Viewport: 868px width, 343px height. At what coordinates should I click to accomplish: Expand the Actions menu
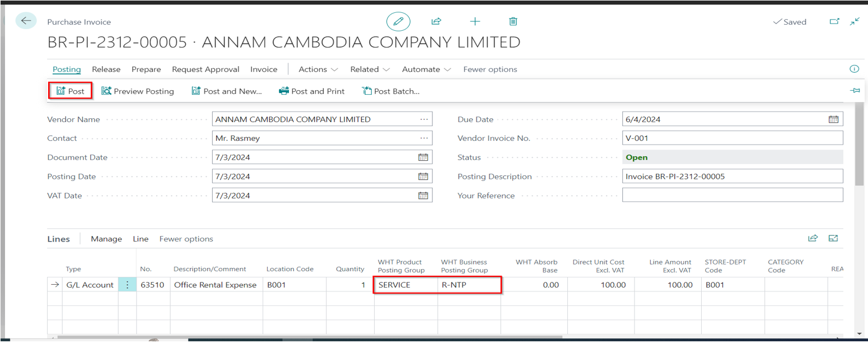[x=318, y=69]
